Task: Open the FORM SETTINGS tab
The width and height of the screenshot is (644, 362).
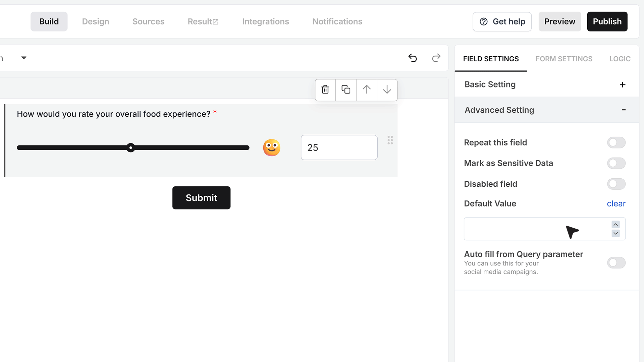Action: point(564,59)
